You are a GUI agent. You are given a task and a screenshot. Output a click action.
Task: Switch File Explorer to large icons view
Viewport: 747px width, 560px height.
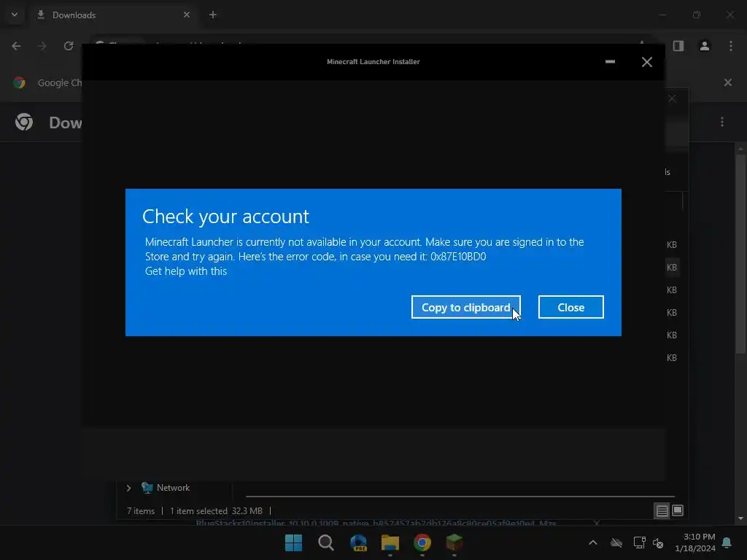point(678,510)
